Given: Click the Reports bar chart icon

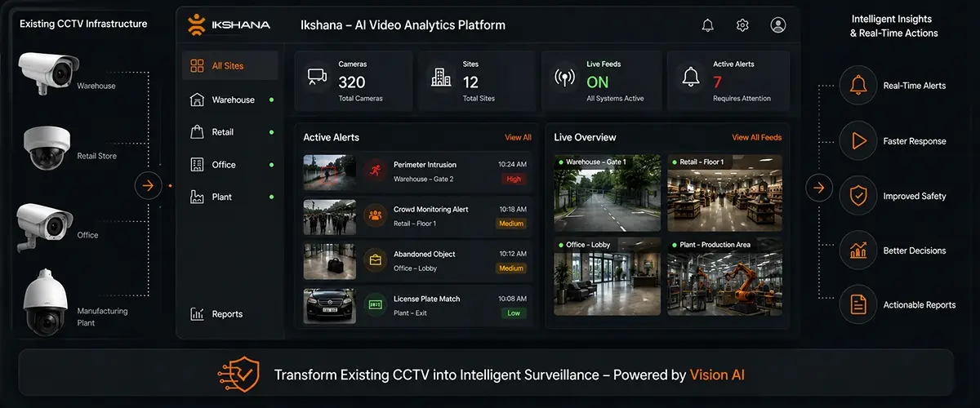Looking at the screenshot, I should 197,314.
